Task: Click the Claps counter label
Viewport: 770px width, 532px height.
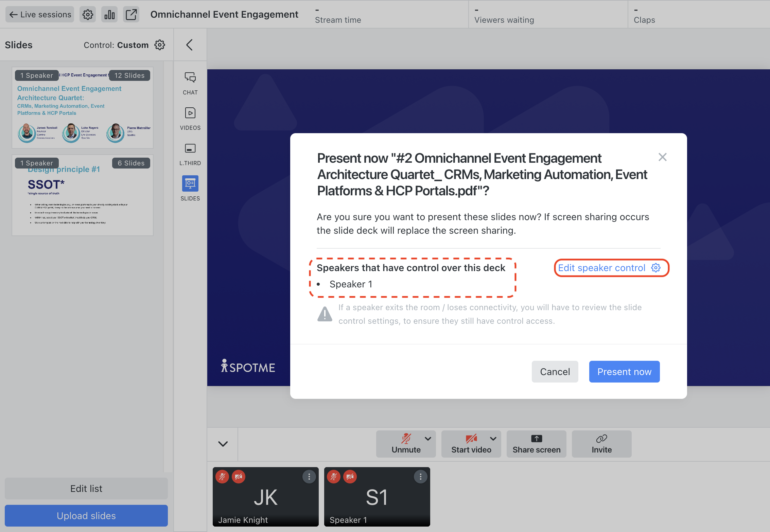Action: coord(644,20)
